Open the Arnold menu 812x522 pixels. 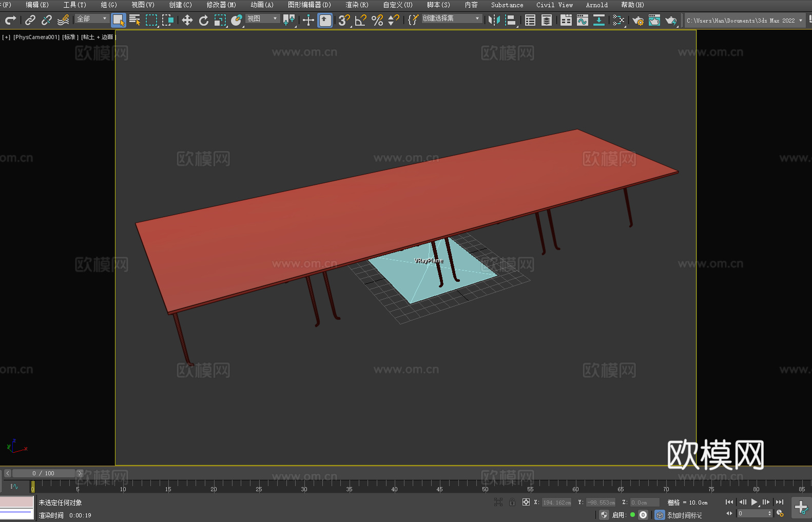[x=596, y=5]
